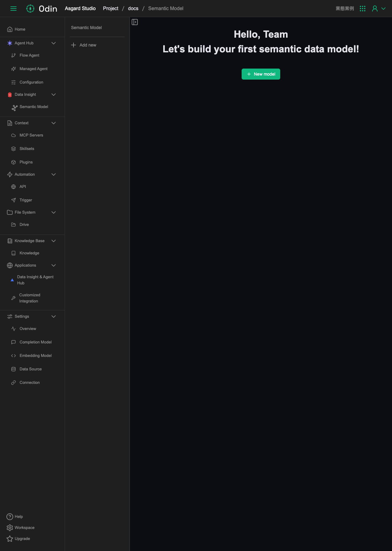This screenshot has width=392, height=551.
Task: Collapse the Semantic Model side panel icon
Action: click(x=135, y=22)
